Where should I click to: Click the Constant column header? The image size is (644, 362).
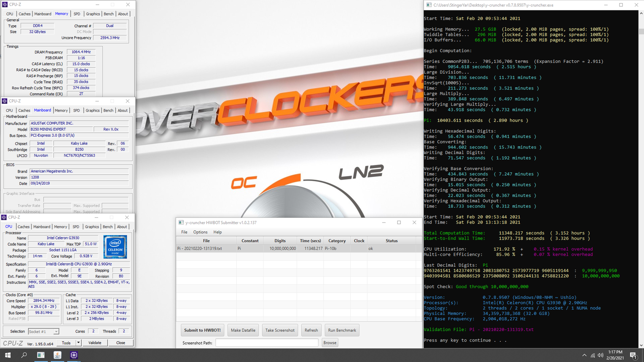(250, 241)
